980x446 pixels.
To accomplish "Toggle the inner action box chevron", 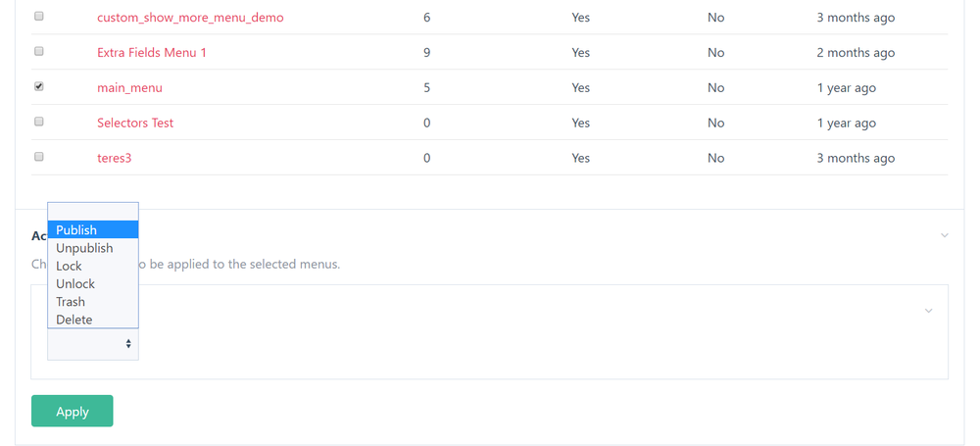I will [x=928, y=311].
